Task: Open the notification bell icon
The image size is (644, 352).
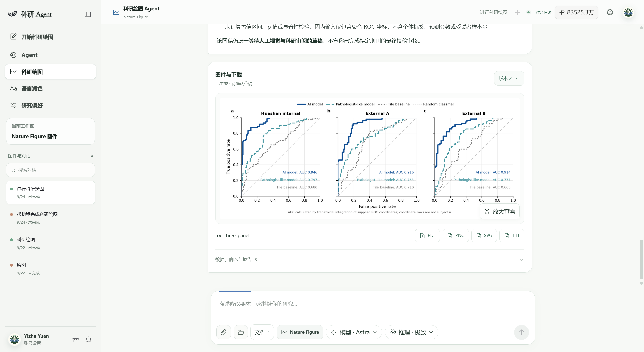Action: coord(88,339)
